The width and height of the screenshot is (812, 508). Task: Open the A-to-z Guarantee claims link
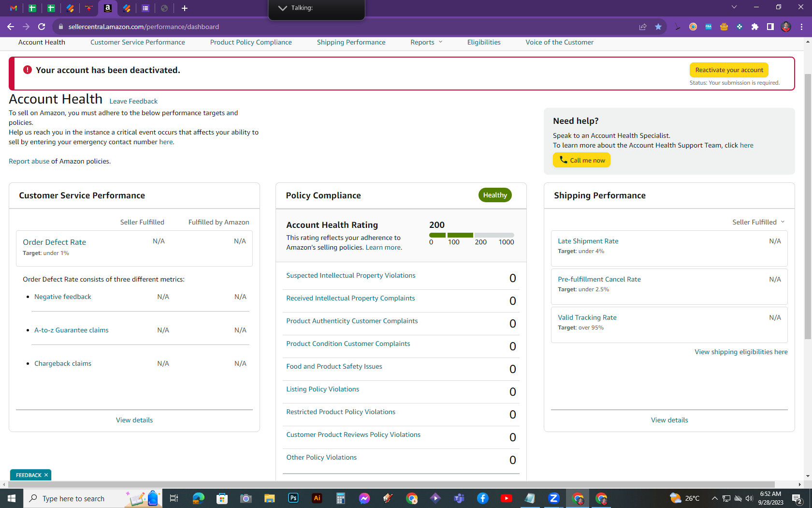(72, 330)
